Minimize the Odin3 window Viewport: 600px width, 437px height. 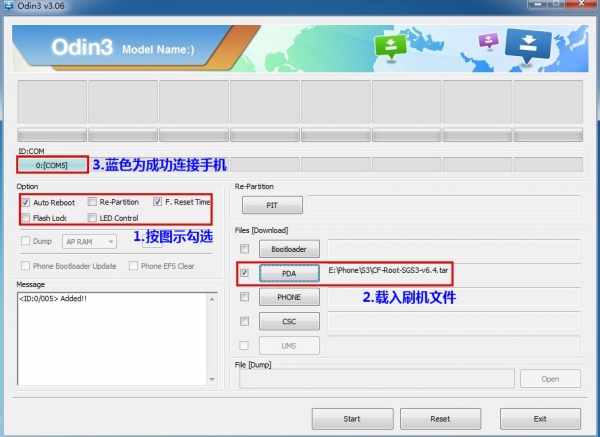pos(538,4)
